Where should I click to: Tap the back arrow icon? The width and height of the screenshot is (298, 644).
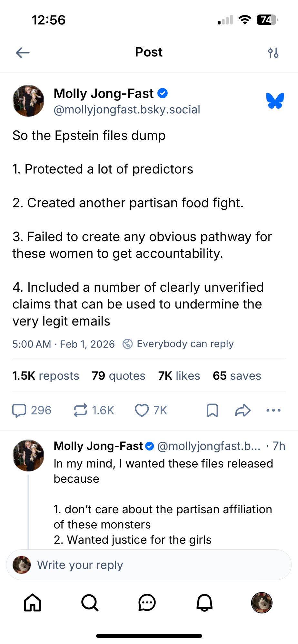(x=23, y=52)
